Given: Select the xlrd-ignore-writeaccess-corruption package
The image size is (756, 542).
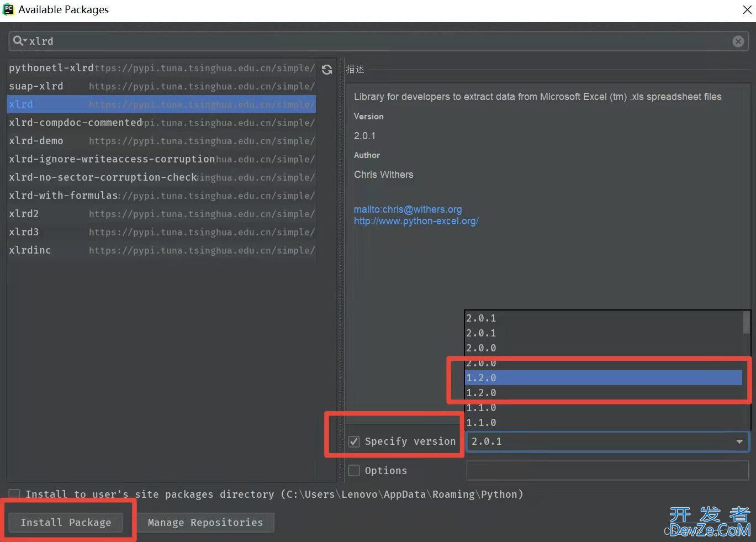Looking at the screenshot, I should point(161,159).
